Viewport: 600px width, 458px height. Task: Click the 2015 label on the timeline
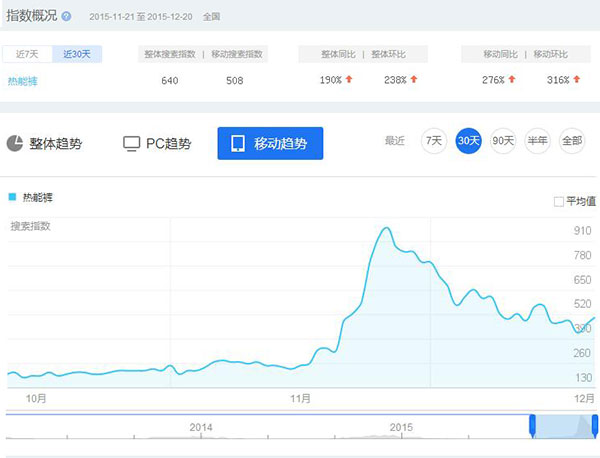(401, 427)
